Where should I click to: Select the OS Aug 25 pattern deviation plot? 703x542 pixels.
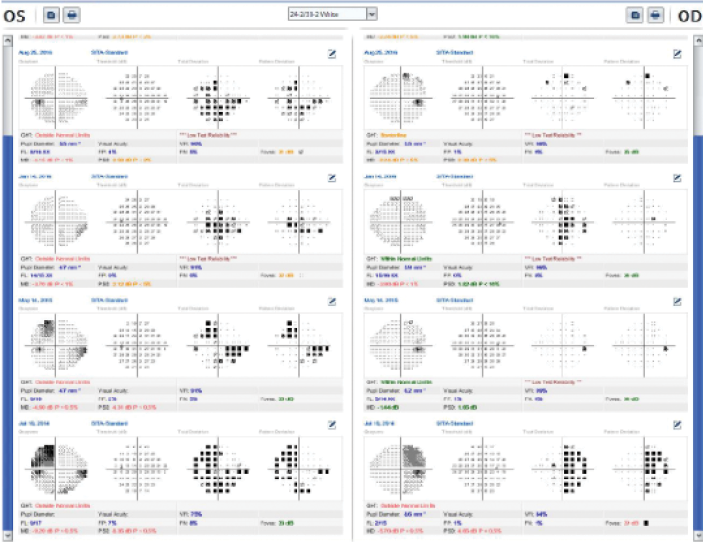pos(299,97)
